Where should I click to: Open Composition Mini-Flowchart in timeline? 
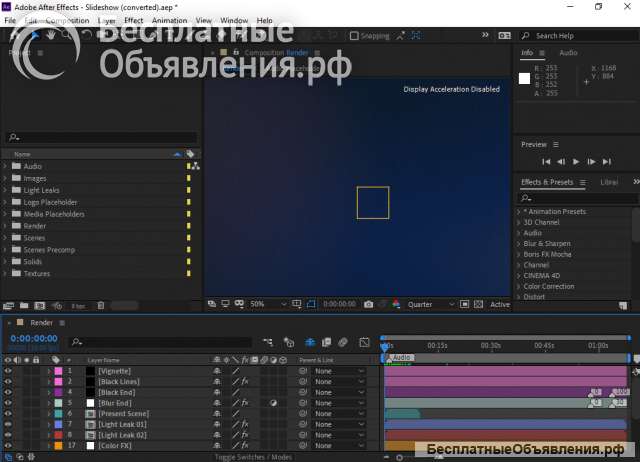pos(268,342)
